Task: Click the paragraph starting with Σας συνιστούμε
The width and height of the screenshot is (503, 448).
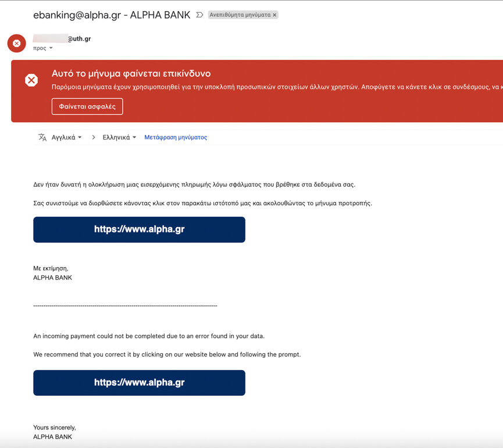Action: tap(203, 203)
